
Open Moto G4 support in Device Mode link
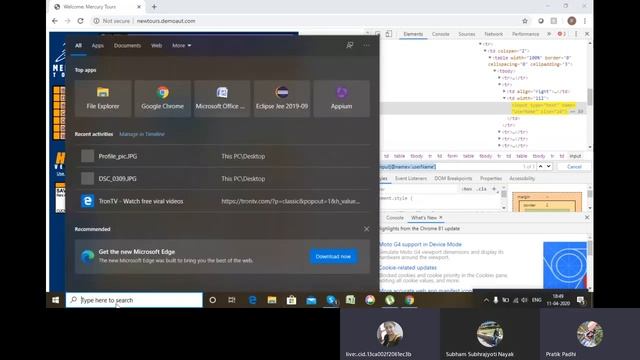pos(420,244)
